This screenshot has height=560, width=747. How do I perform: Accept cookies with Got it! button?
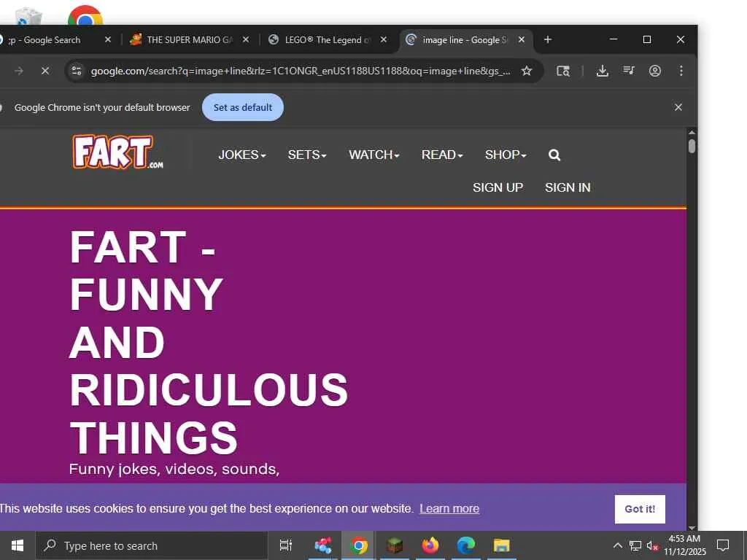tap(640, 508)
